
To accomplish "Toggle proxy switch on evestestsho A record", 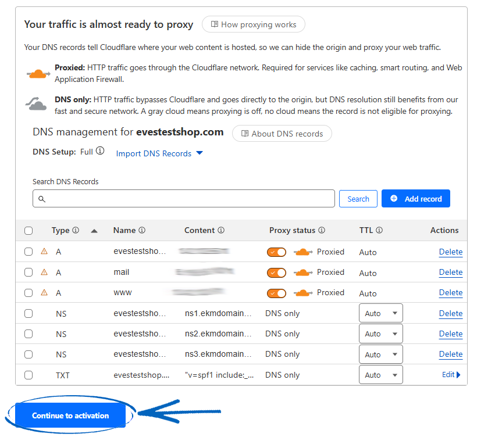I will pos(276,252).
